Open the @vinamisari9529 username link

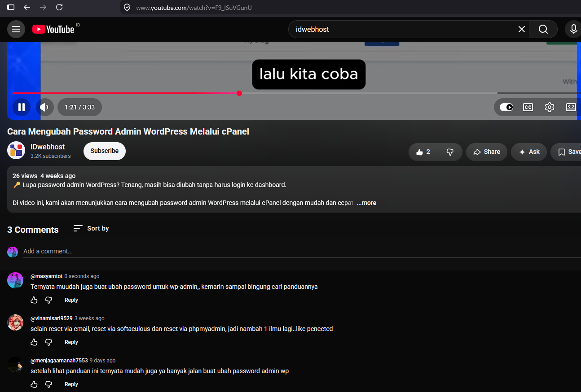click(x=51, y=318)
